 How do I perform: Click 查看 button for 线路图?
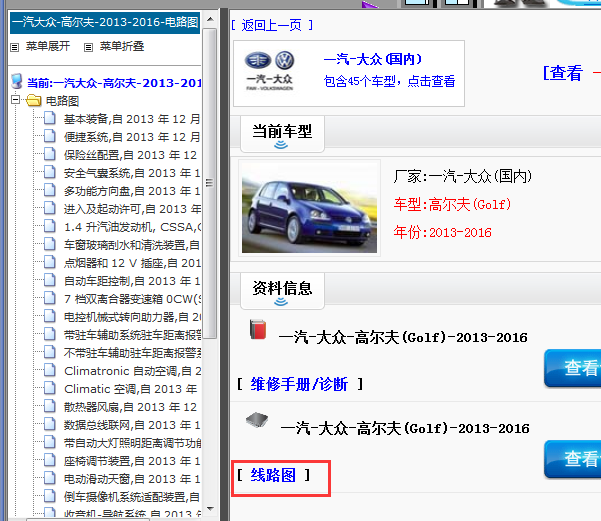tap(573, 459)
